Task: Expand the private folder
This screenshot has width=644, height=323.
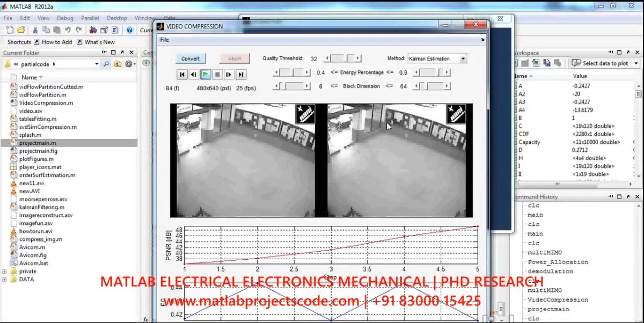Action: (5, 271)
